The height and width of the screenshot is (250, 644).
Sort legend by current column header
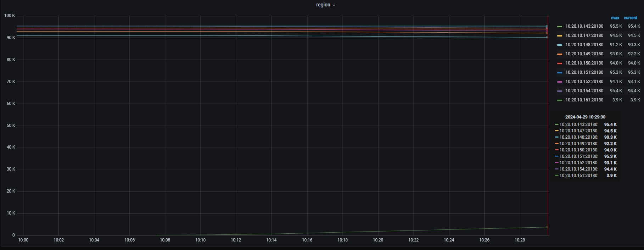(x=630, y=18)
